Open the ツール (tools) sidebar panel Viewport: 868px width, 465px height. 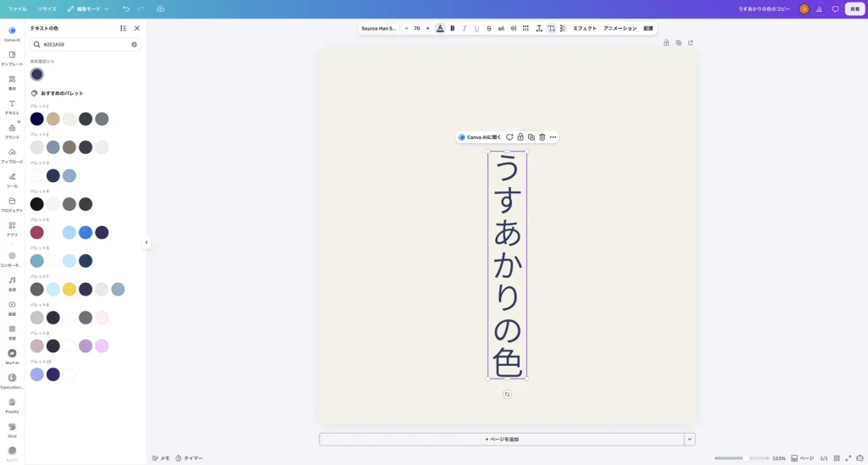pos(12,180)
